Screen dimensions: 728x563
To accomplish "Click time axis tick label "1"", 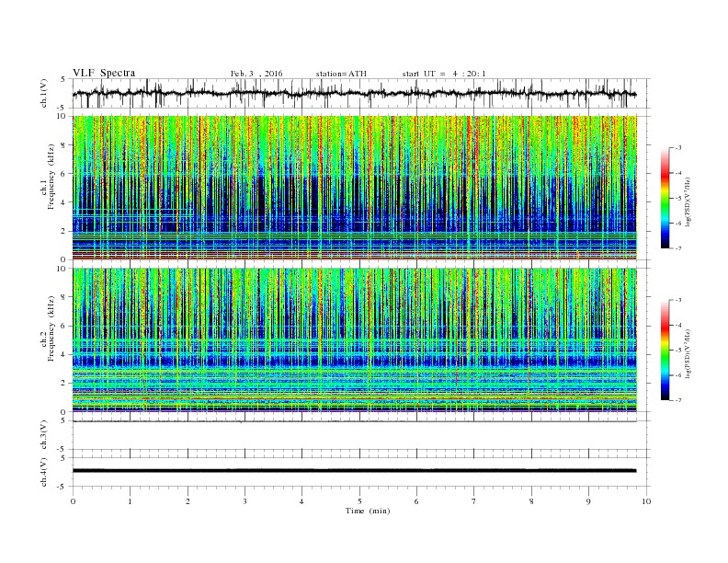I will [130, 501].
